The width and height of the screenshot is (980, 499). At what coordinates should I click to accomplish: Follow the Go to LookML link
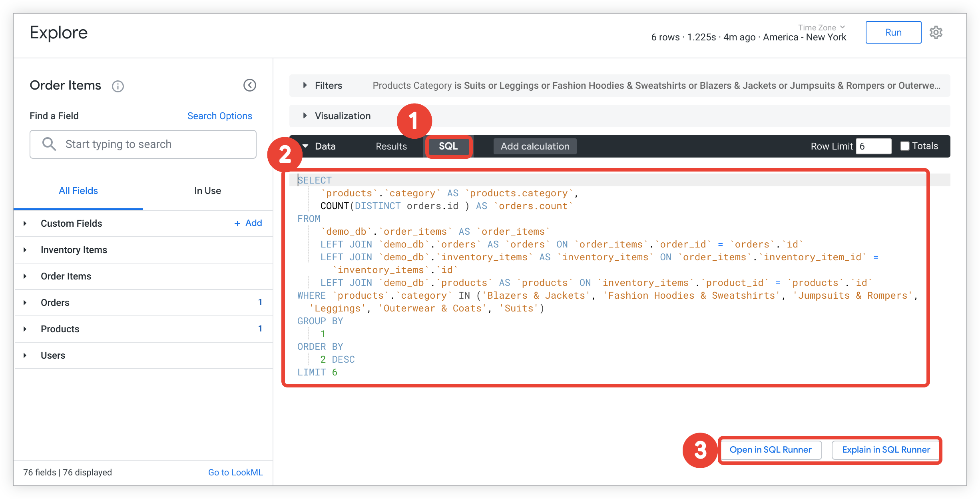click(235, 472)
